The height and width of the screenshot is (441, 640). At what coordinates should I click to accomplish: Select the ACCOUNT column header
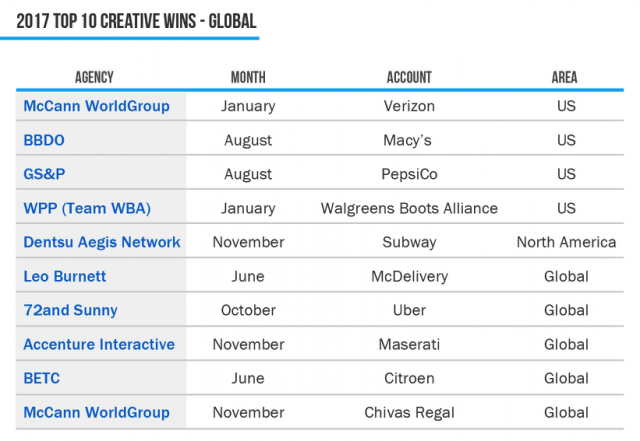(409, 77)
